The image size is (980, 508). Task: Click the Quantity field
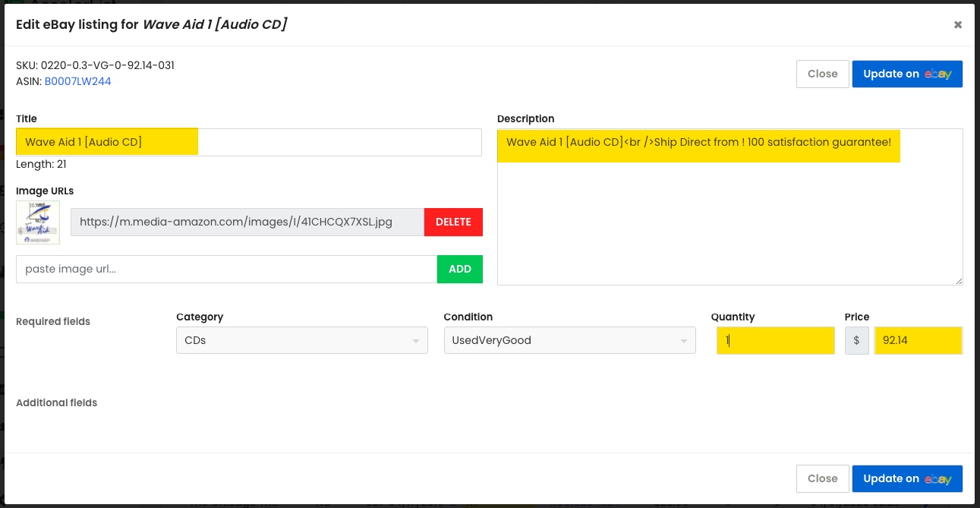click(775, 340)
